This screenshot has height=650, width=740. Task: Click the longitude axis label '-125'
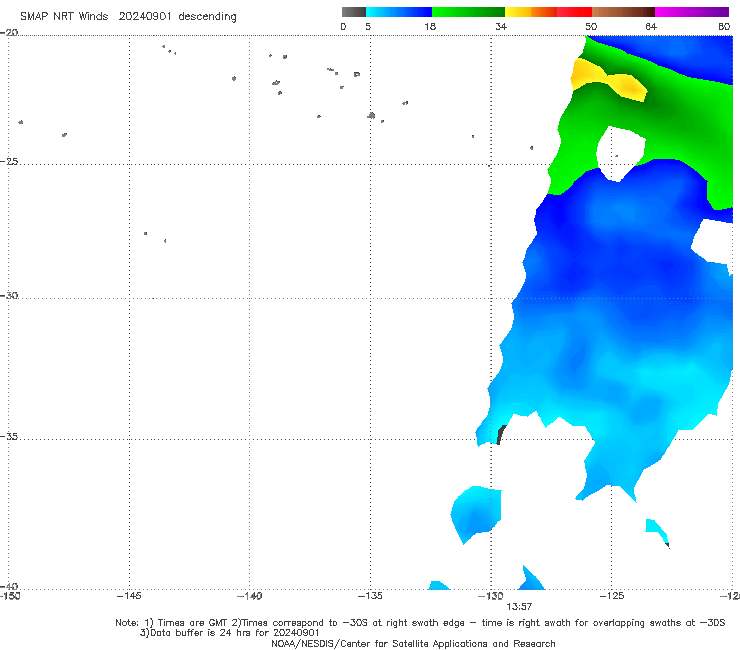click(x=612, y=596)
